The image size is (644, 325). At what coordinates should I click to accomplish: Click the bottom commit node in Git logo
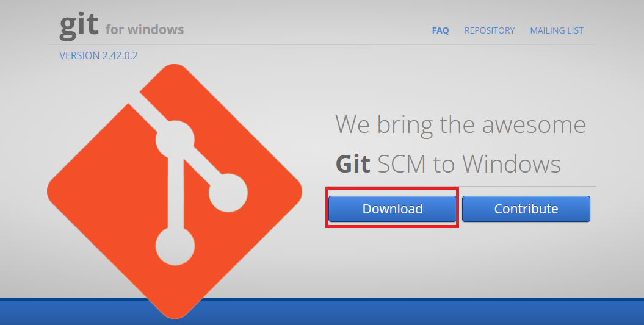click(175, 246)
